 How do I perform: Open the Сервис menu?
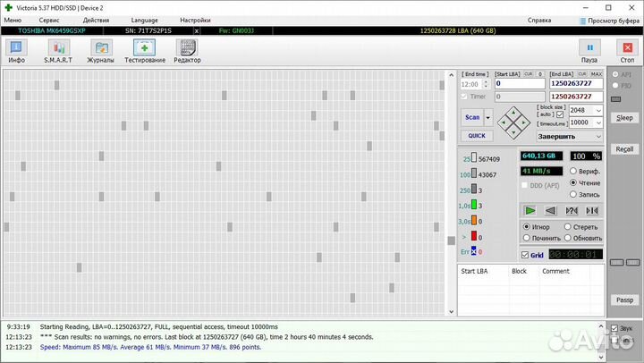(x=49, y=19)
